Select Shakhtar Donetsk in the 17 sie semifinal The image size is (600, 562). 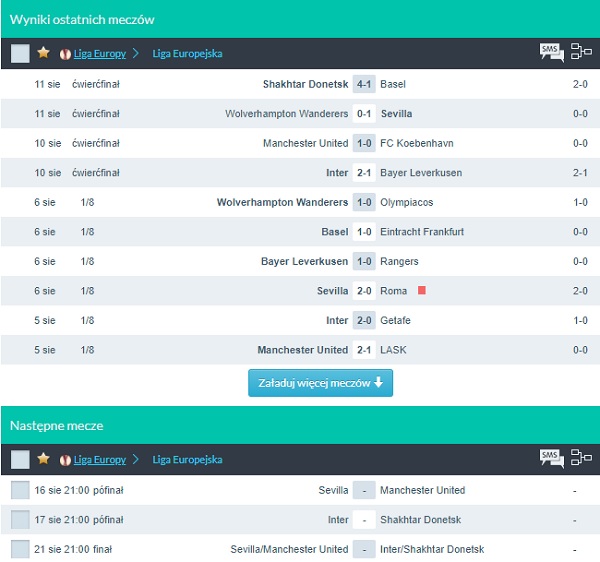421,520
